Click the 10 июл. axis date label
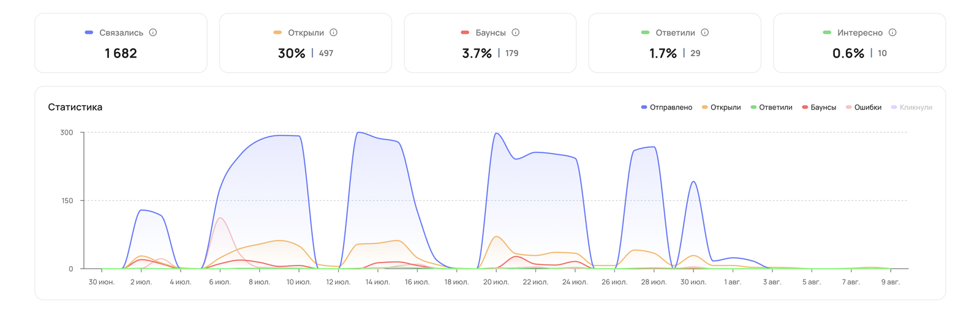 299,282
